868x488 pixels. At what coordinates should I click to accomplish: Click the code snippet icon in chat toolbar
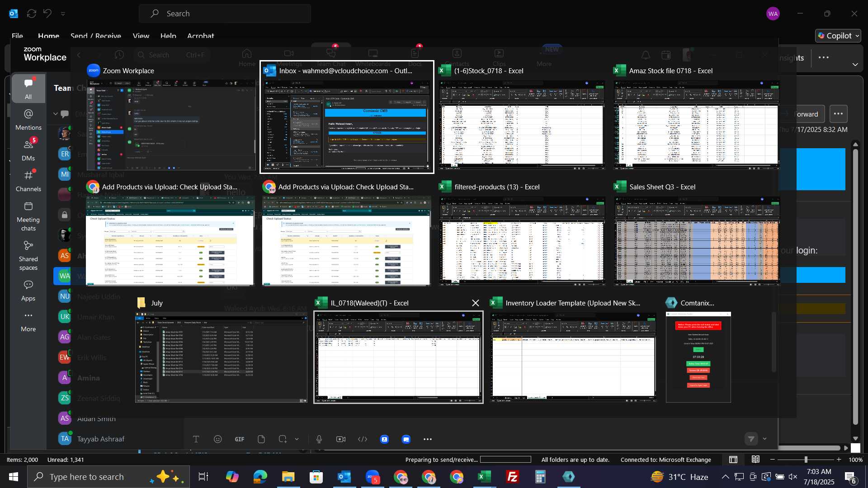(363, 439)
